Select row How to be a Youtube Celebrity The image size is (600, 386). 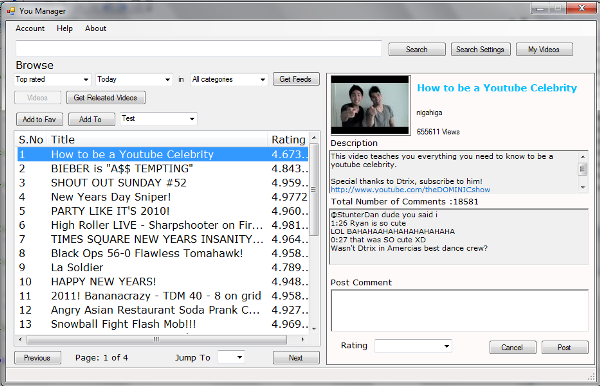(x=163, y=154)
